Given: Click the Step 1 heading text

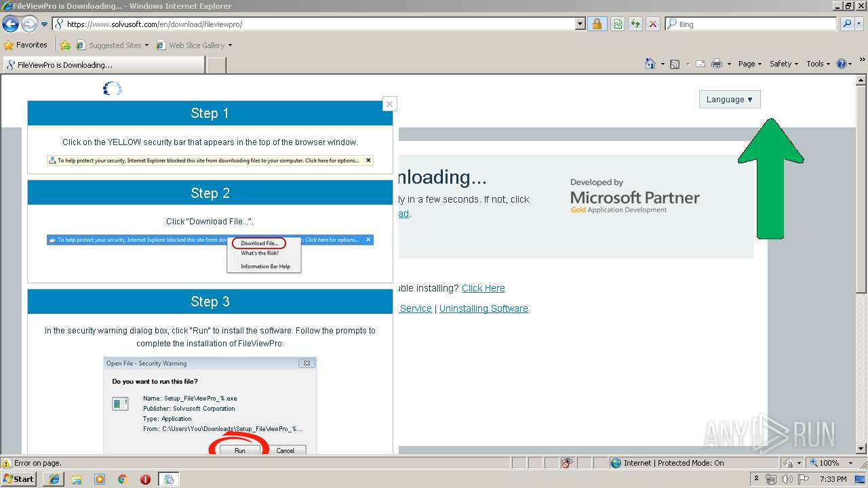Looking at the screenshot, I should tap(210, 113).
